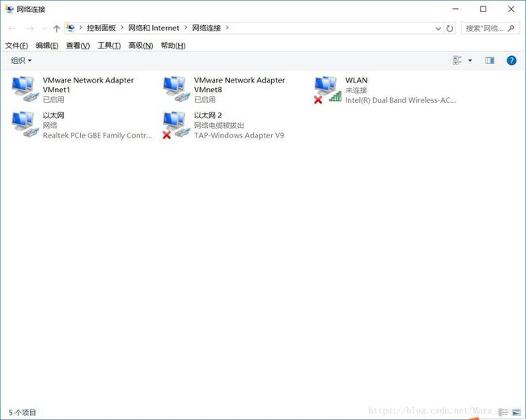
Task: Click the 已启用 status under VMnet8
Action: pos(205,100)
